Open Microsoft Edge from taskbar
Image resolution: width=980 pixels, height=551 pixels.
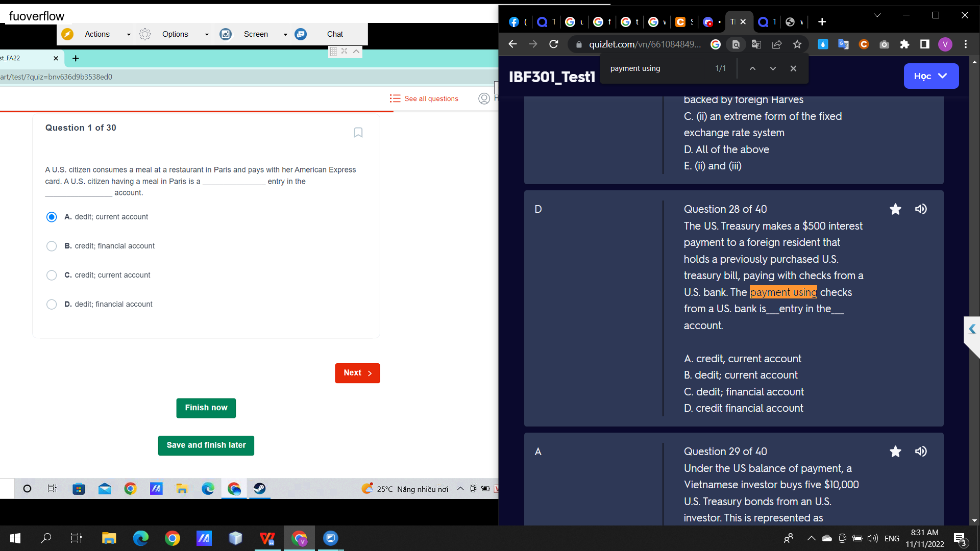140,538
